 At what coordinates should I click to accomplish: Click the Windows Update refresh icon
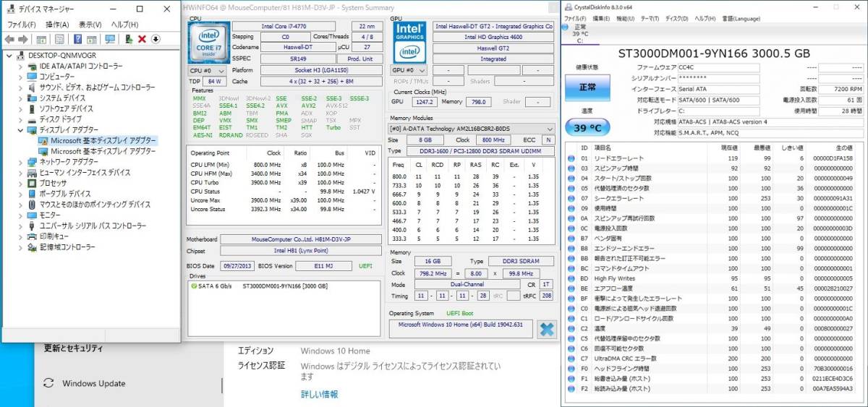[x=48, y=383]
